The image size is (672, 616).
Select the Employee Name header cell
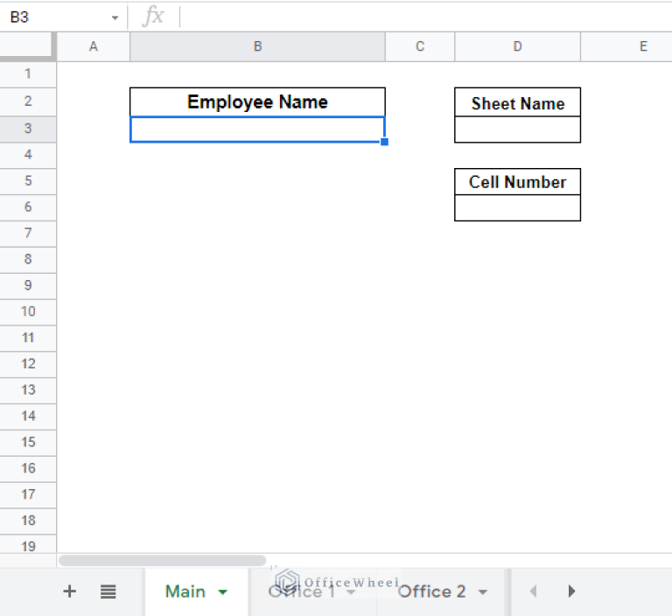coord(257,101)
